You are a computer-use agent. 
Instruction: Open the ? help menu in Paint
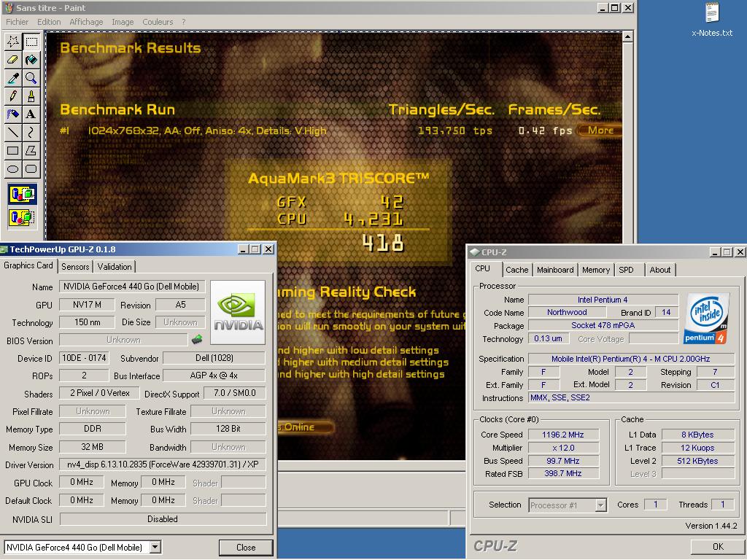coord(183,22)
